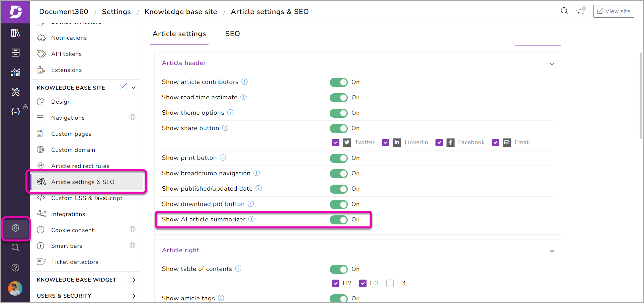Click info icon beside Show share button
This screenshot has width=644, height=303.
[225, 128]
